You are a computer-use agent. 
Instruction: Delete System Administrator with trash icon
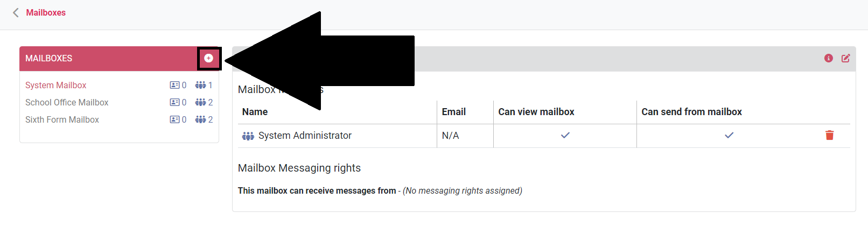pos(830,135)
